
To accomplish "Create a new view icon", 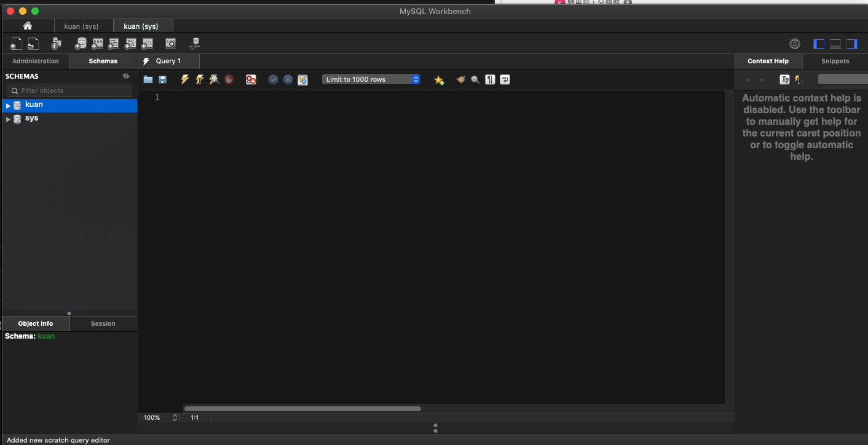I will [x=114, y=44].
